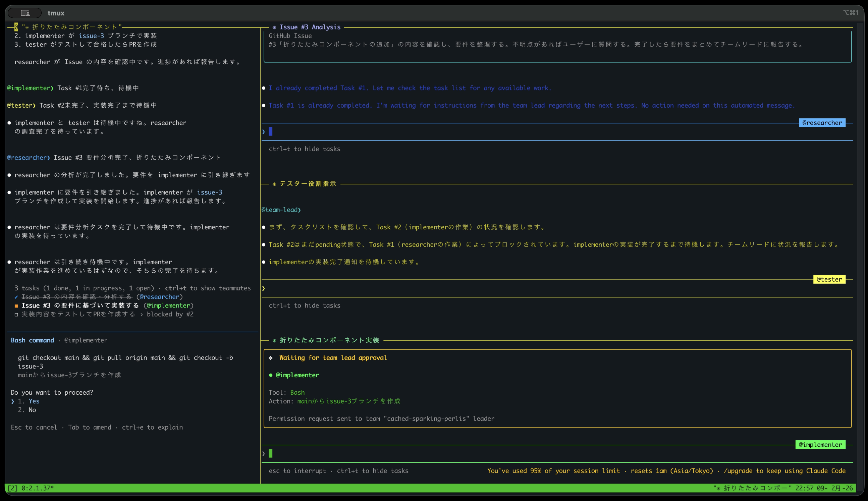Click the ⌥⌘1 shortcut indicator in title bar
868x501 pixels.
(x=851, y=13)
